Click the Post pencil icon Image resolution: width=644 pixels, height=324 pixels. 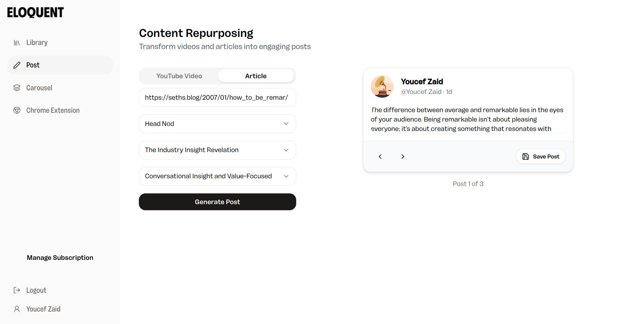pos(17,65)
